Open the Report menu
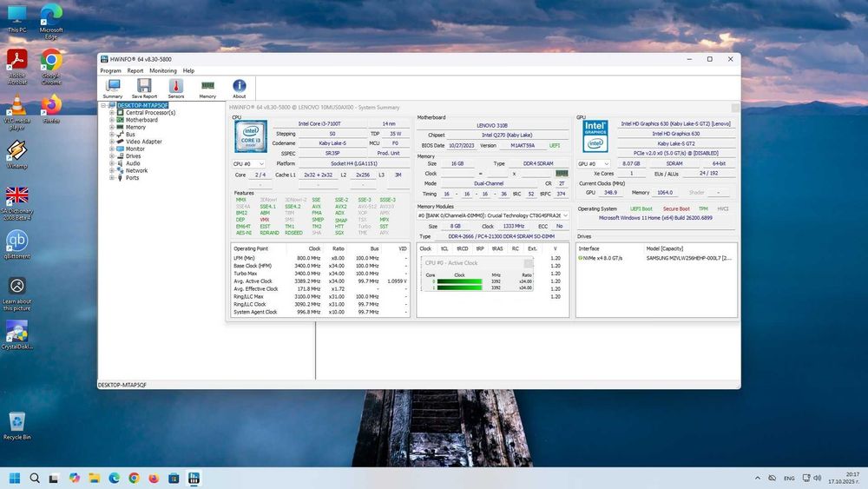This screenshot has width=868, height=489. 135,70
